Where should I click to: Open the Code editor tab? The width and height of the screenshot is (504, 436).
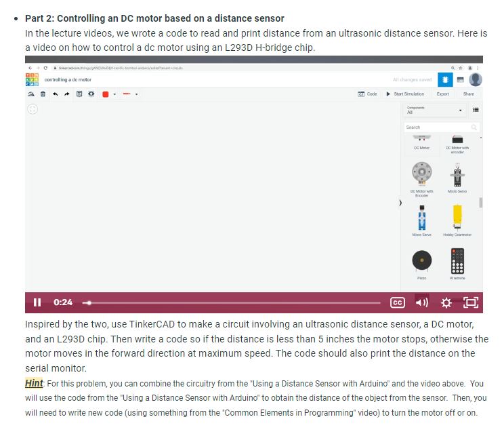point(367,94)
